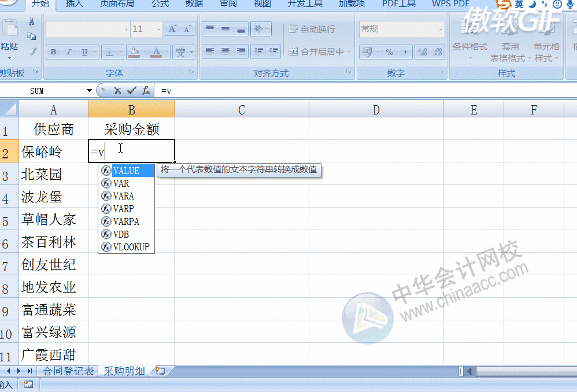Toggle italic formatting in the font group
This screenshot has height=392, width=577.
(69, 52)
